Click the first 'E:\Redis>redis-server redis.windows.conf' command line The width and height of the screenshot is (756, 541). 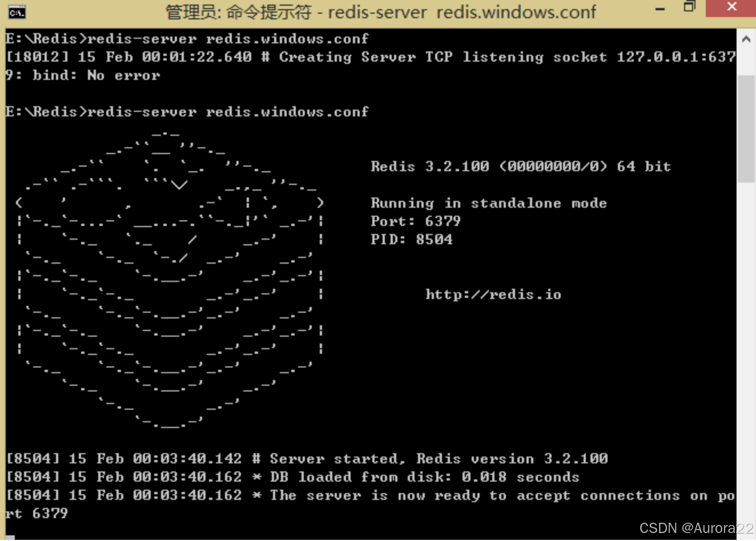tap(187, 39)
